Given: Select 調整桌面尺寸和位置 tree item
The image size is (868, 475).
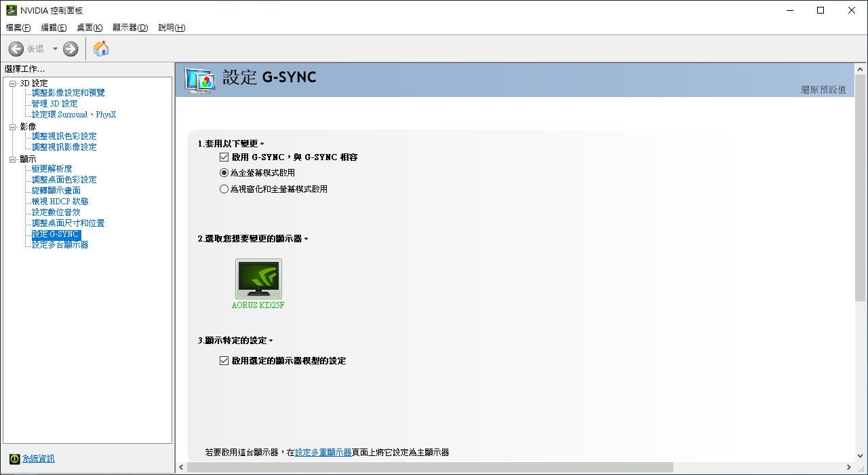Looking at the screenshot, I should 68,223.
